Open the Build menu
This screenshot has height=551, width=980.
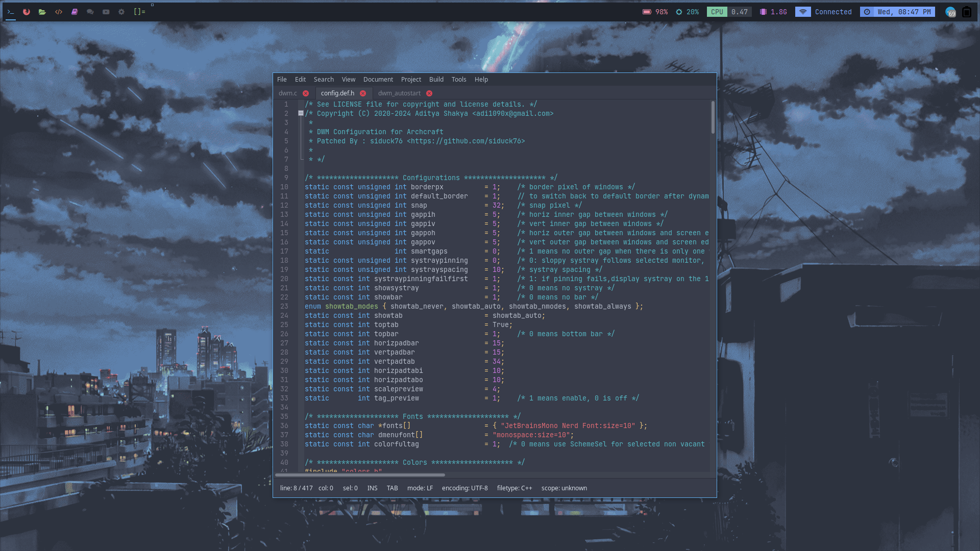pyautogui.click(x=436, y=80)
